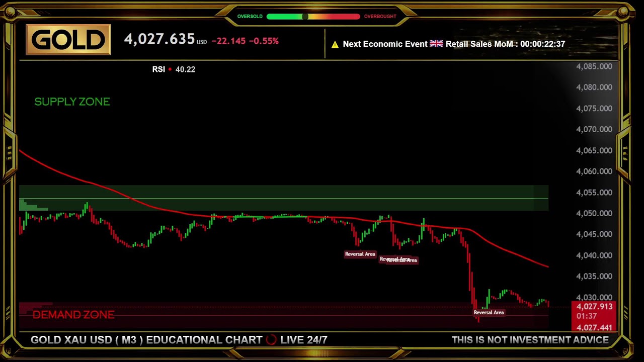
Task: Click the 4,065.000 price axis label
Action: (594, 150)
